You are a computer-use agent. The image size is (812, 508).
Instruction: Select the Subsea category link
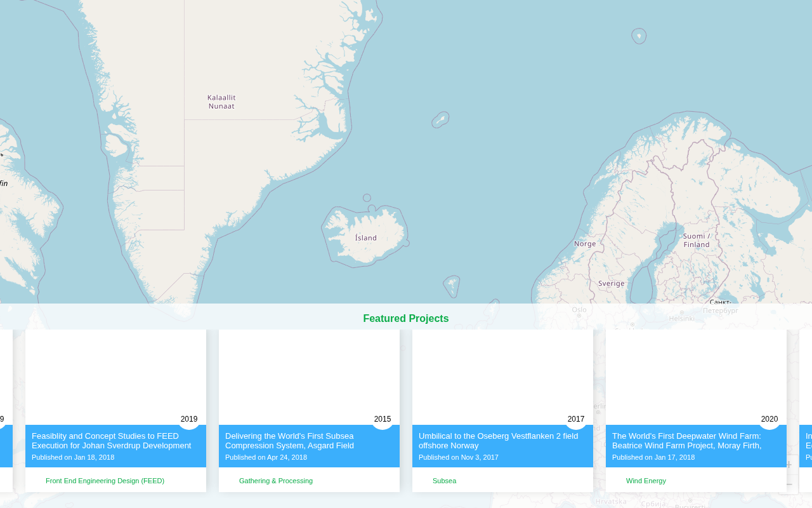pos(444,481)
